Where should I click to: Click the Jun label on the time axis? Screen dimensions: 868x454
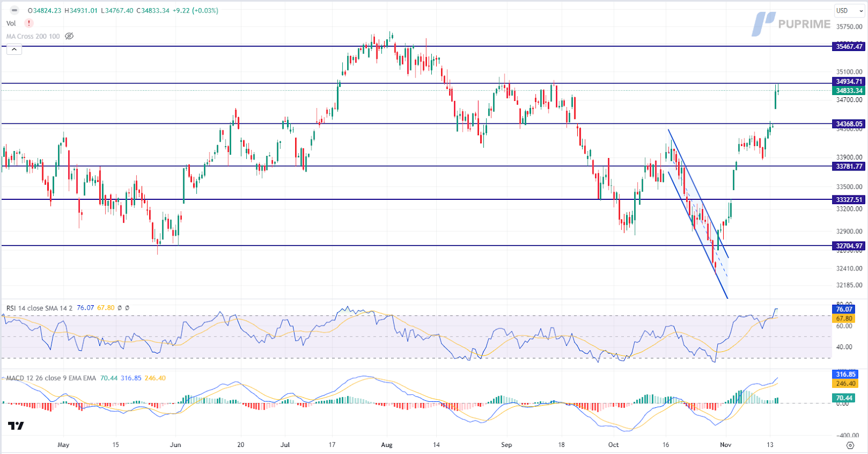tap(175, 445)
